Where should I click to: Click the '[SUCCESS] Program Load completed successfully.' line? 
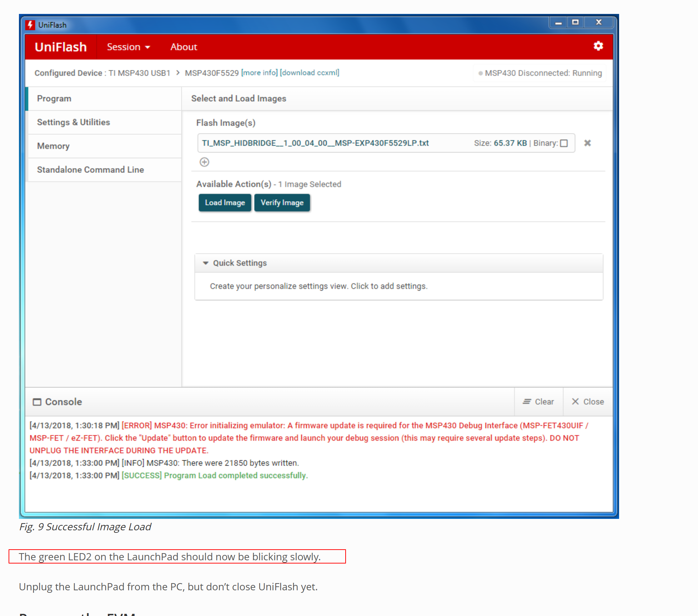pos(215,476)
